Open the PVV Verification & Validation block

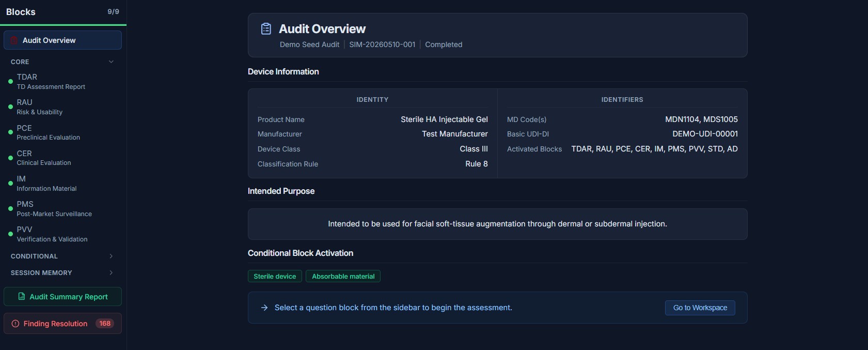[x=62, y=234]
